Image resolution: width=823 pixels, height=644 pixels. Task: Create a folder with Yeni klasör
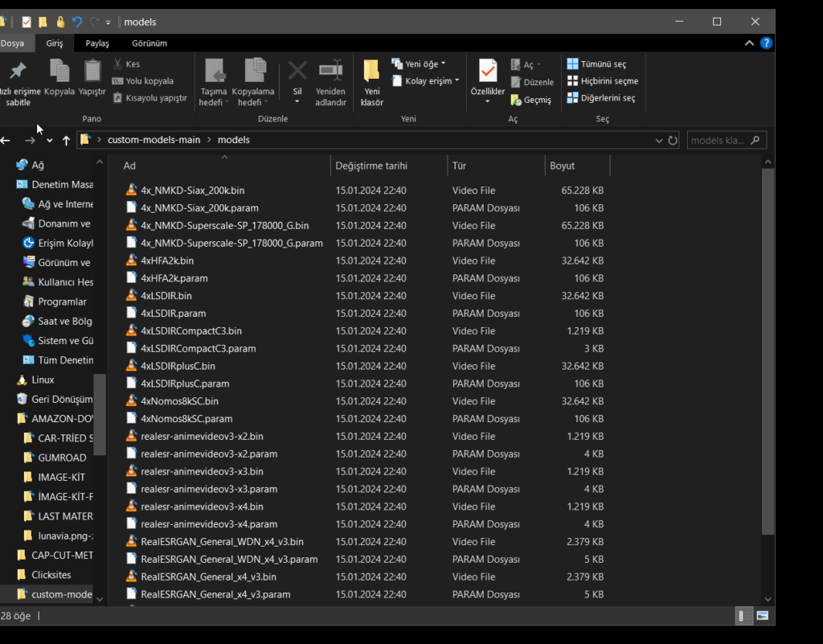tap(371, 82)
